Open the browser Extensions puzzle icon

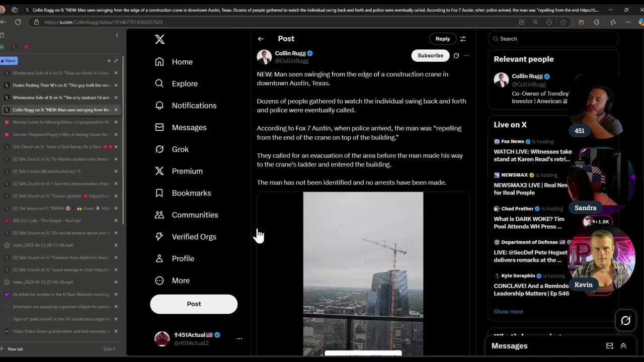(x=597, y=22)
